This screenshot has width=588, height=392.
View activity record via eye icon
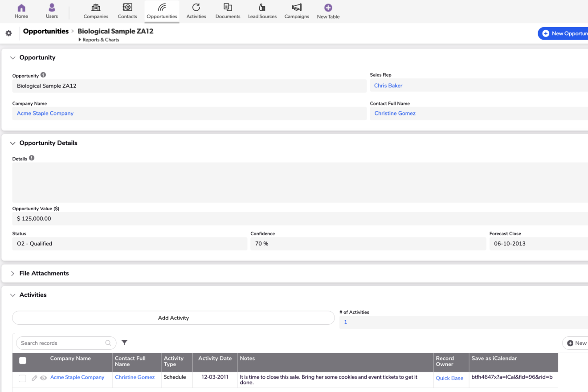click(43, 378)
